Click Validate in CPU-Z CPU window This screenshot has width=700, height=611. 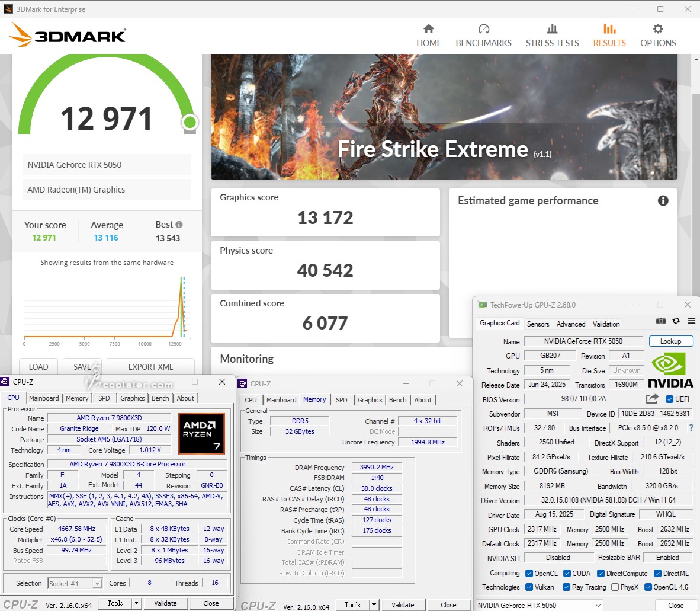165,603
